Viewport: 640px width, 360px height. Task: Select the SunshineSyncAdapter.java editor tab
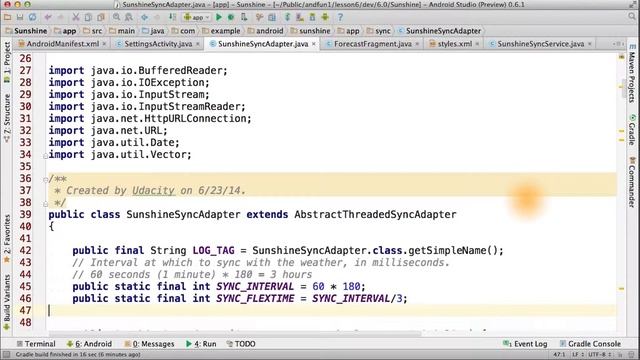pyautogui.click(x=263, y=44)
